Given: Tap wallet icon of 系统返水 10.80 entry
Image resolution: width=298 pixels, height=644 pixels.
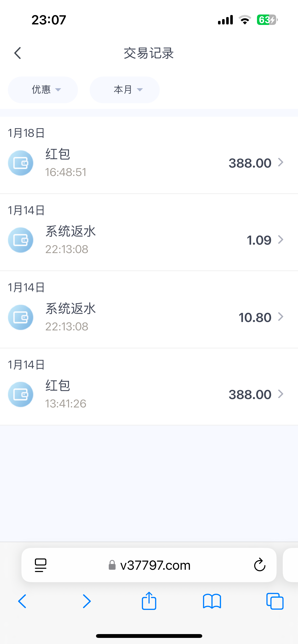Looking at the screenshot, I should click(21, 317).
